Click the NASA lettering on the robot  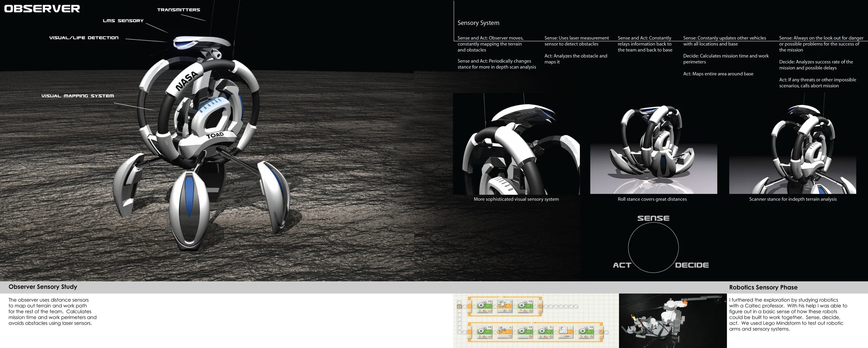(x=187, y=81)
